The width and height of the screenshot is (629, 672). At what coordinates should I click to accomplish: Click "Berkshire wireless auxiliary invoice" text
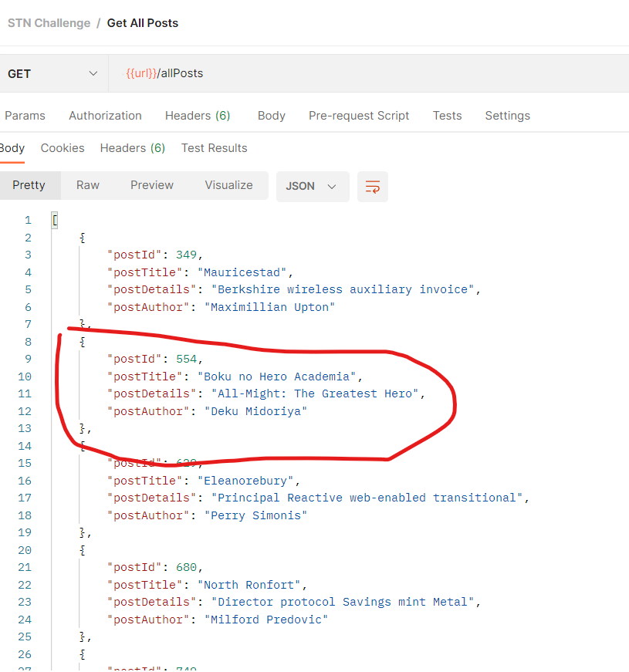click(343, 289)
